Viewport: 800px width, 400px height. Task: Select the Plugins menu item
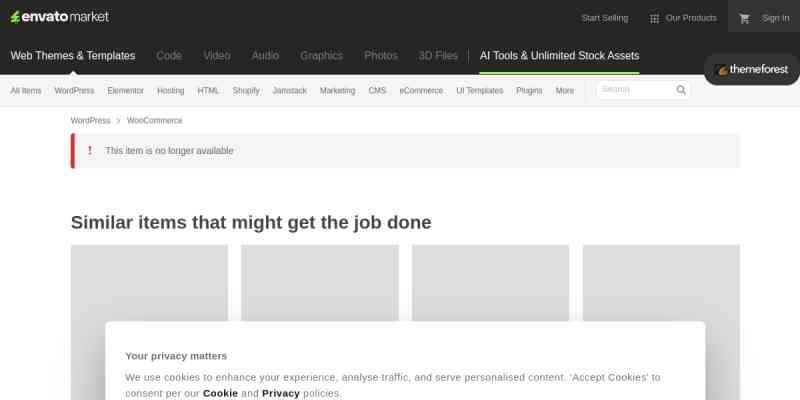529,90
